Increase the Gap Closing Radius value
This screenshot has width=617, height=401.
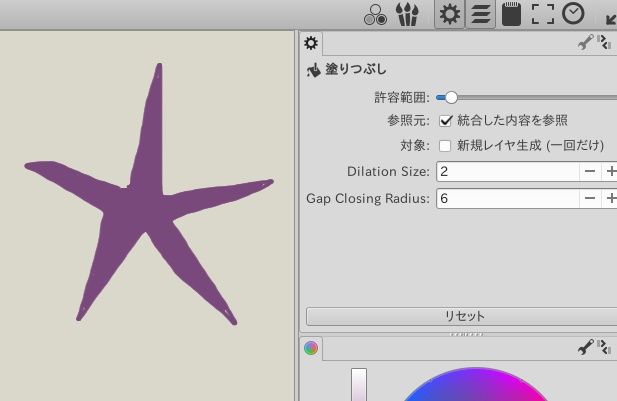pyautogui.click(x=610, y=198)
